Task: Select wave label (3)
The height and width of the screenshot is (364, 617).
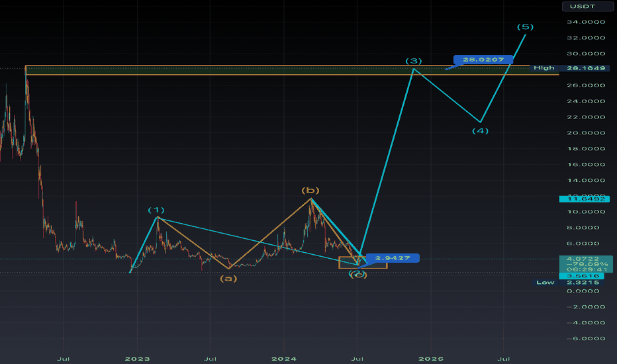Action: pos(414,61)
